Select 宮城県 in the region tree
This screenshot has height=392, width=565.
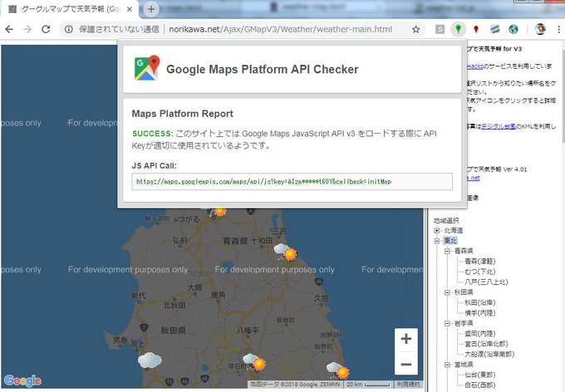point(464,365)
